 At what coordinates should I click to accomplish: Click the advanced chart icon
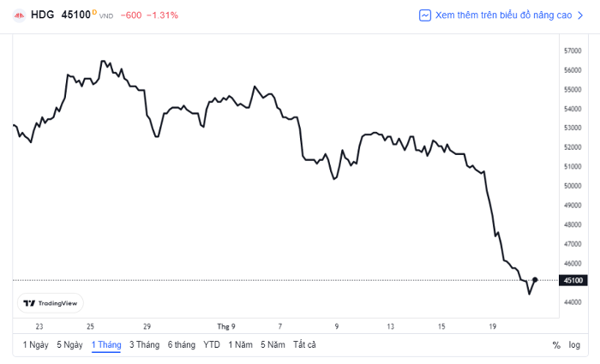pyautogui.click(x=425, y=15)
